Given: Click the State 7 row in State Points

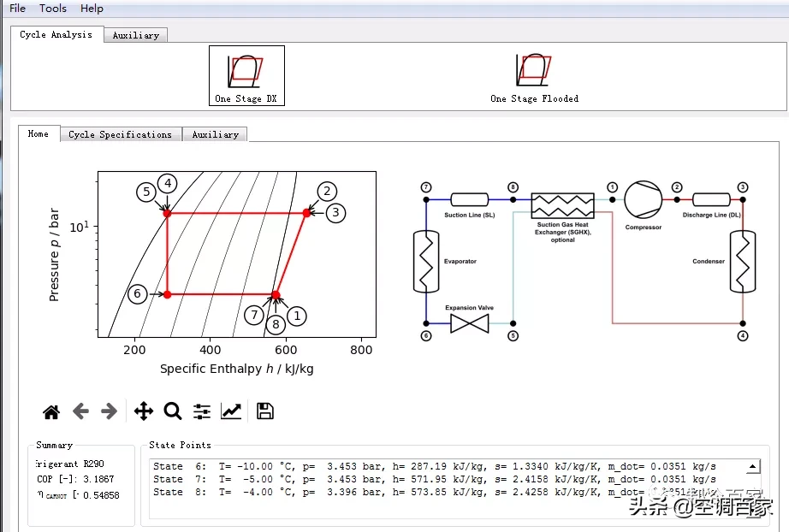Looking at the screenshot, I should tap(434, 479).
